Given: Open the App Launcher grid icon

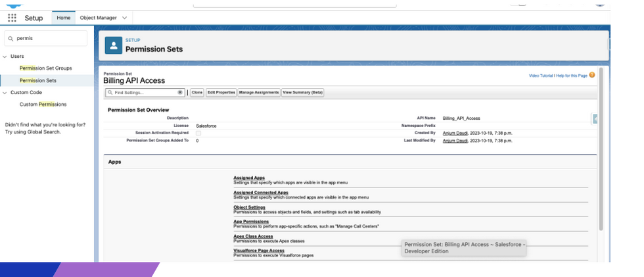Looking at the screenshot, I should (12, 18).
